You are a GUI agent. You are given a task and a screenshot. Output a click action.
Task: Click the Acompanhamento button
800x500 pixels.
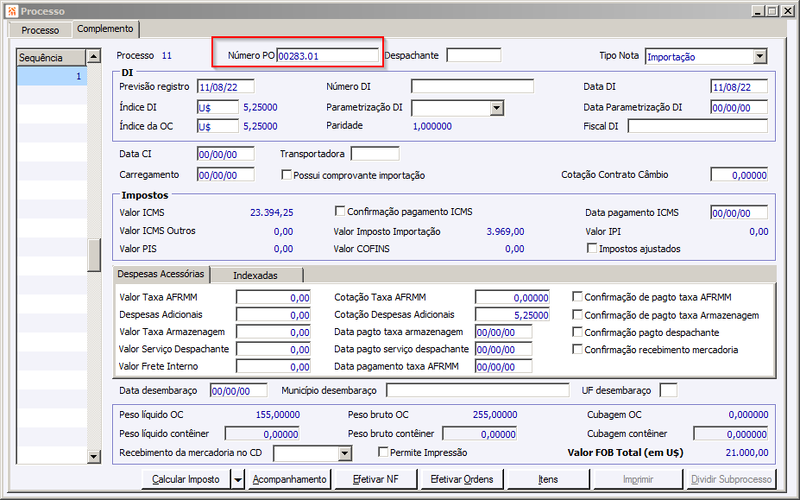coord(289,480)
